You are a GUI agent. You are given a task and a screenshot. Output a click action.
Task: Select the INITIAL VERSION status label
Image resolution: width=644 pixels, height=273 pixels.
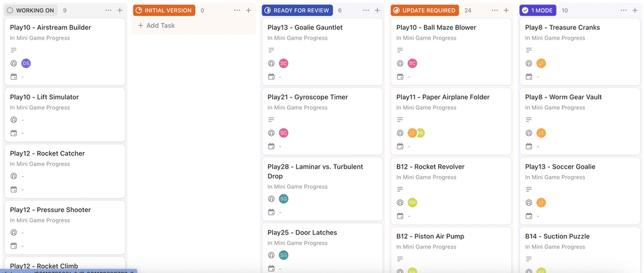pos(164,10)
